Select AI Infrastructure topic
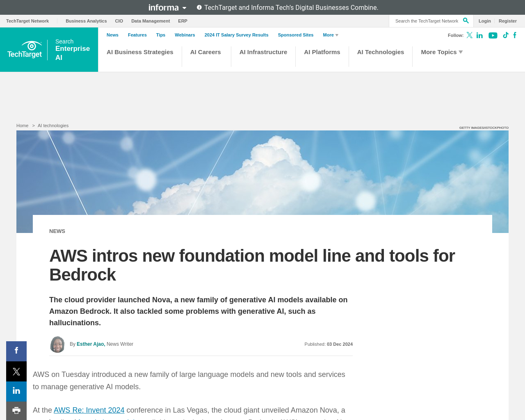The height and width of the screenshot is (420, 525). [x=263, y=52]
